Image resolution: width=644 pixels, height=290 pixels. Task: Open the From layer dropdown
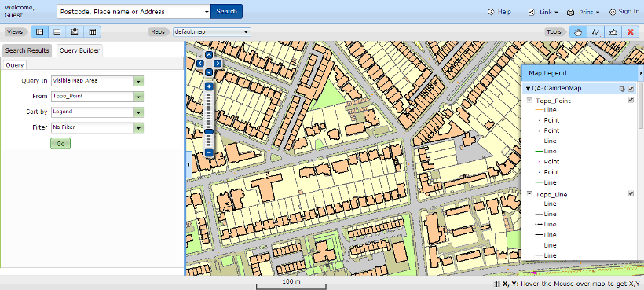(x=139, y=97)
